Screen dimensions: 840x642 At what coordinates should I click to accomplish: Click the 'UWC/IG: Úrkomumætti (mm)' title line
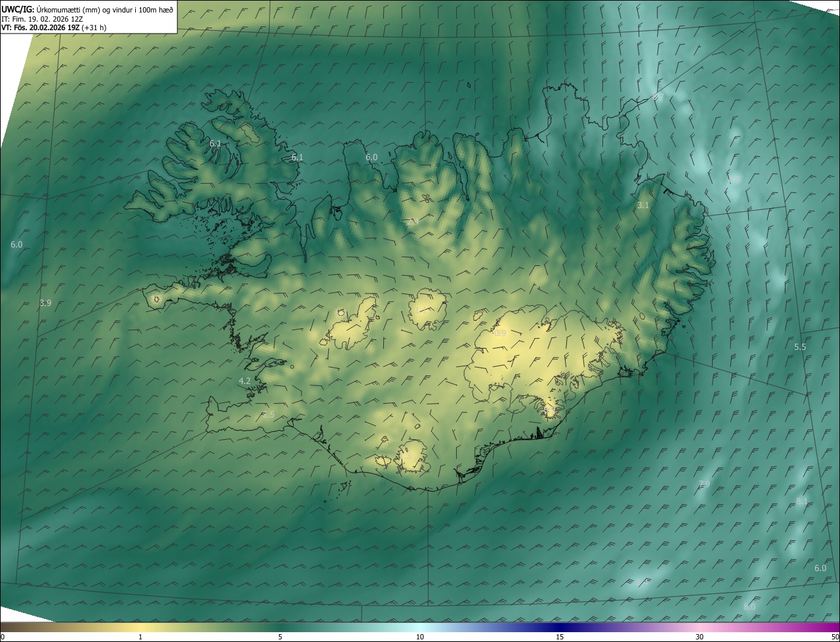pyautogui.click(x=87, y=9)
